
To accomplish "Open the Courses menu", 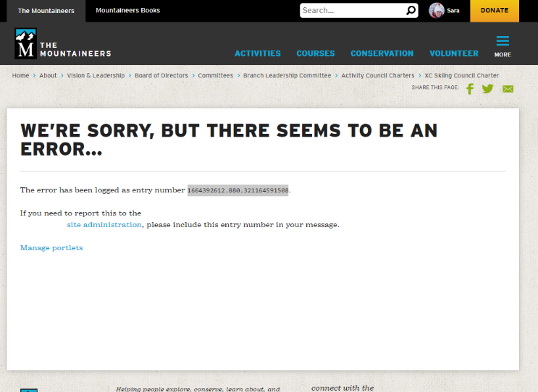I will pos(315,54).
